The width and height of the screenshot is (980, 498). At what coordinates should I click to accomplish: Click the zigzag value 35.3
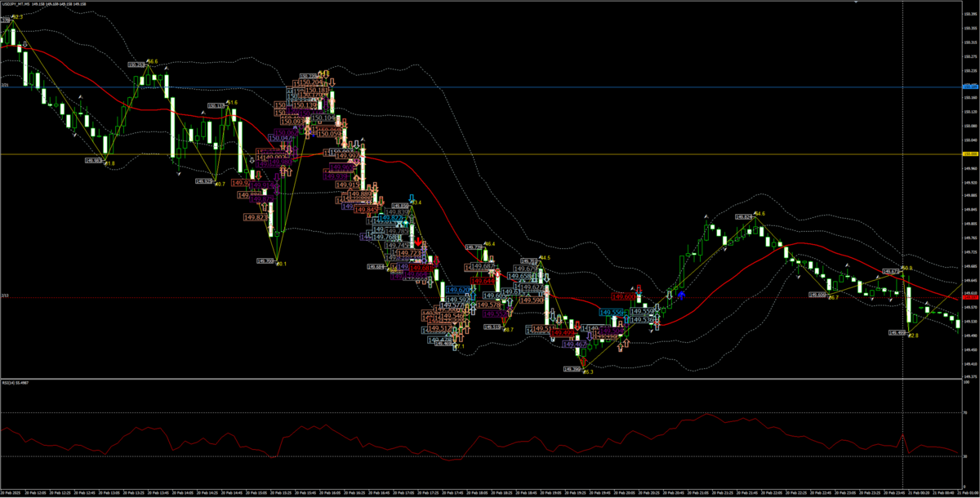tap(588, 371)
